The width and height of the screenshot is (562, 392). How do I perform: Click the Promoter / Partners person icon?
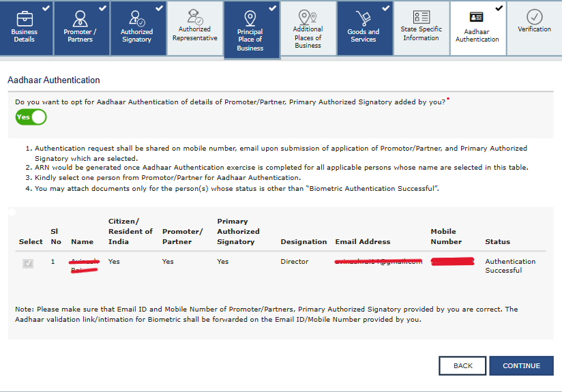tap(80, 18)
